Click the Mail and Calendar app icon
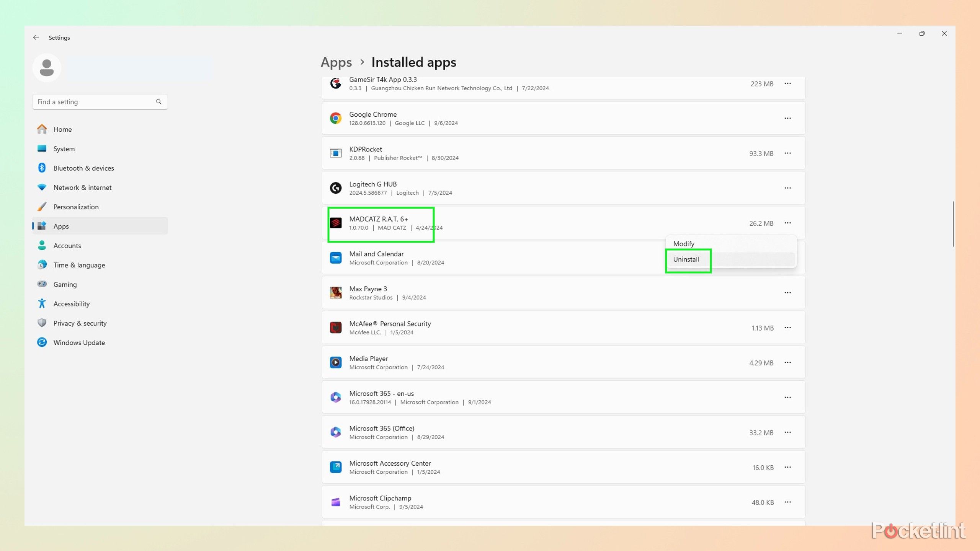The width and height of the screenshot is (980, 551). click(x=336, y=258)
